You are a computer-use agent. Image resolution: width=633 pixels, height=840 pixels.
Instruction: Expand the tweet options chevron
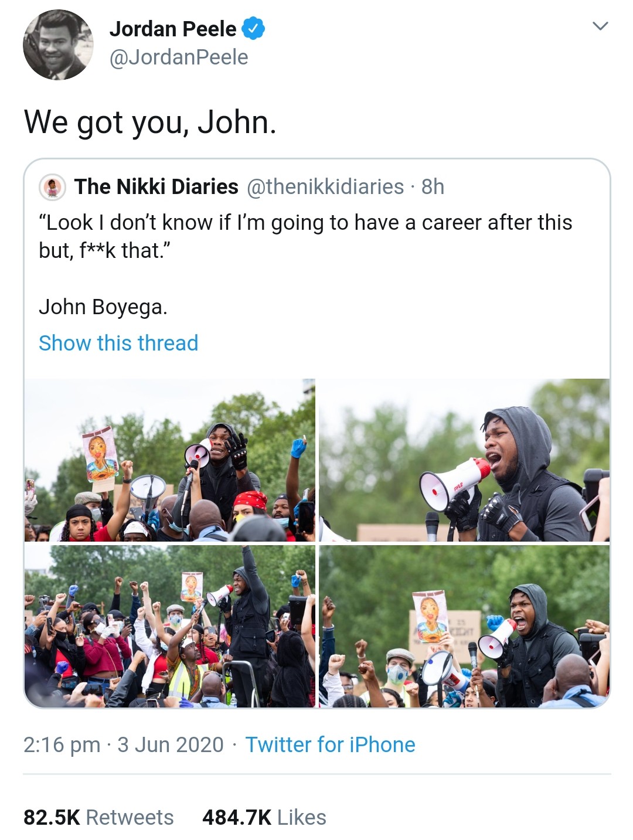click(600, 26)
